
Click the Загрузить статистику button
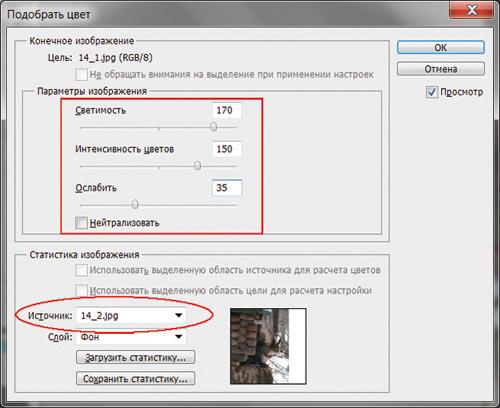(135, 358)
